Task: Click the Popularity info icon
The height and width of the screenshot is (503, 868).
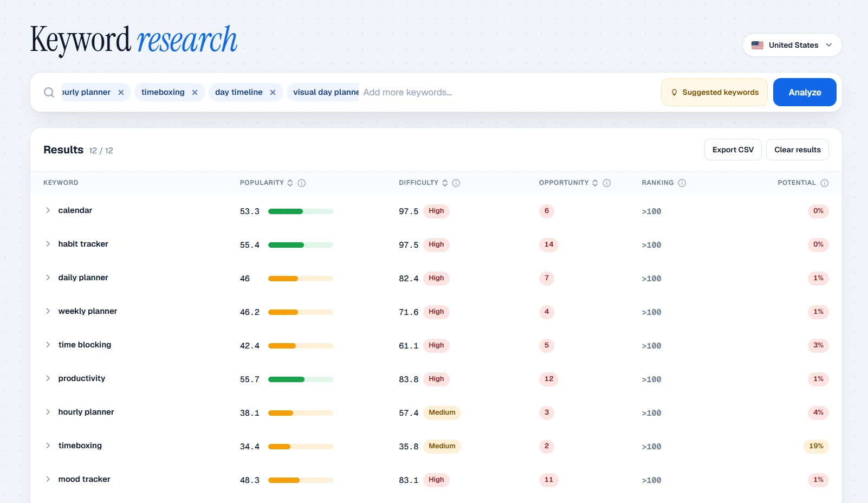Action: coord(302,183)
